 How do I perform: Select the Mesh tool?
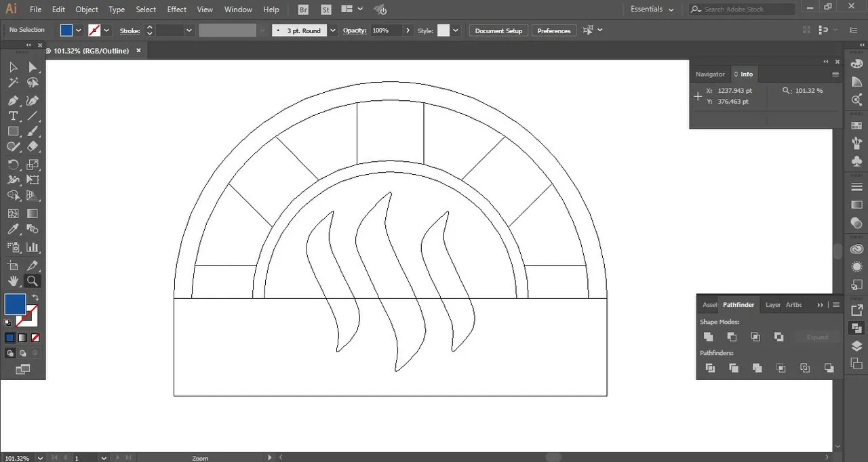[13, 213]
